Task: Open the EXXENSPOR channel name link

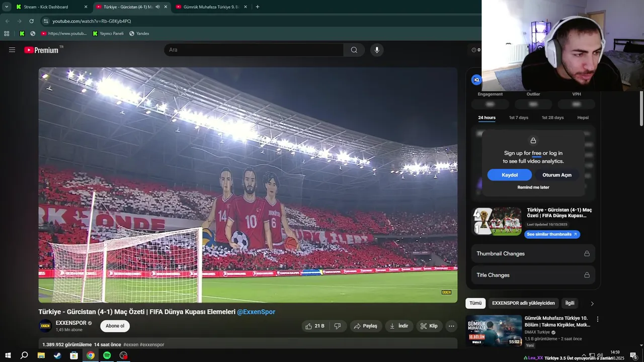Action: [x=71, y=323]
